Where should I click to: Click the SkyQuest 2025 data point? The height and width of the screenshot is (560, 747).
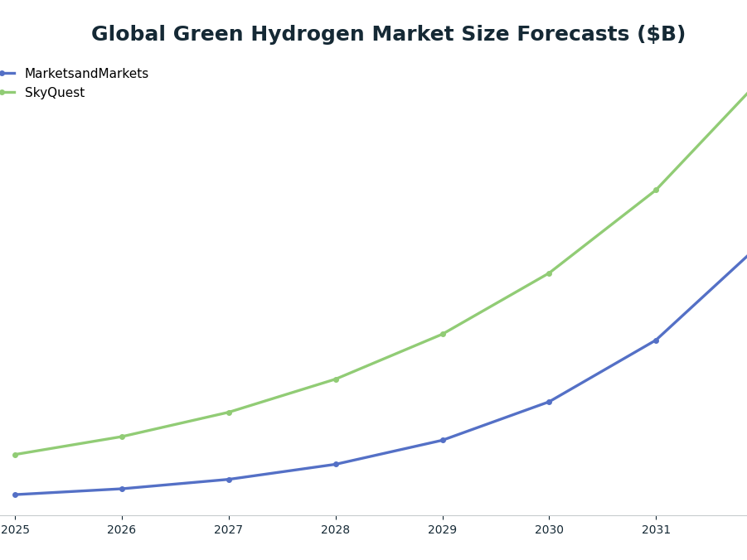click(x=15, y=455)
